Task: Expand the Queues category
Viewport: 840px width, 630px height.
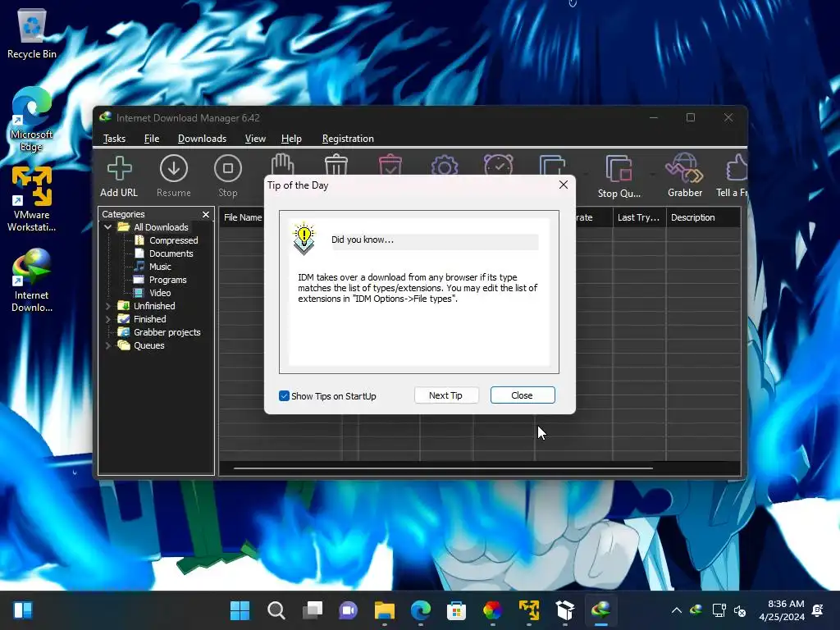Action: (107, 345)
